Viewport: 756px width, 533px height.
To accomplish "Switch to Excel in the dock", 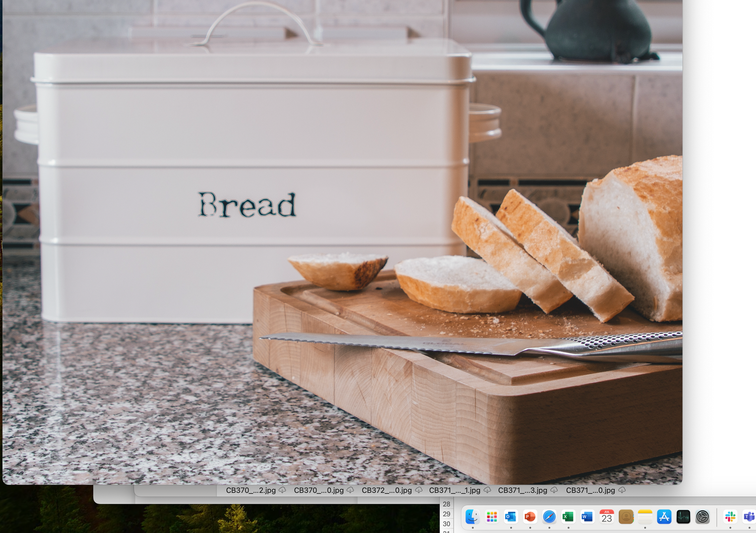I will click(x=568, y=517).
